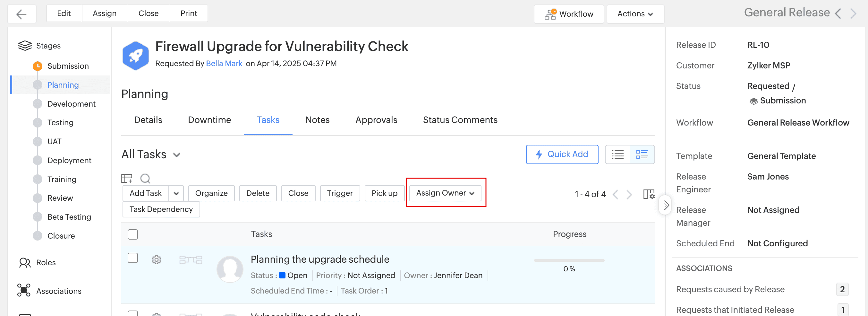Click the add column table icon

(x=127, y=178)
